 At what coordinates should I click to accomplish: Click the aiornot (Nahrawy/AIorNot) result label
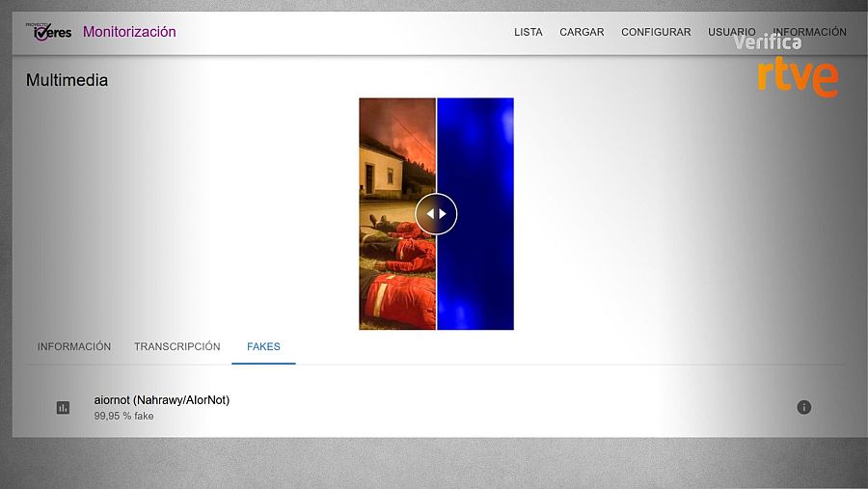(161, 399)
